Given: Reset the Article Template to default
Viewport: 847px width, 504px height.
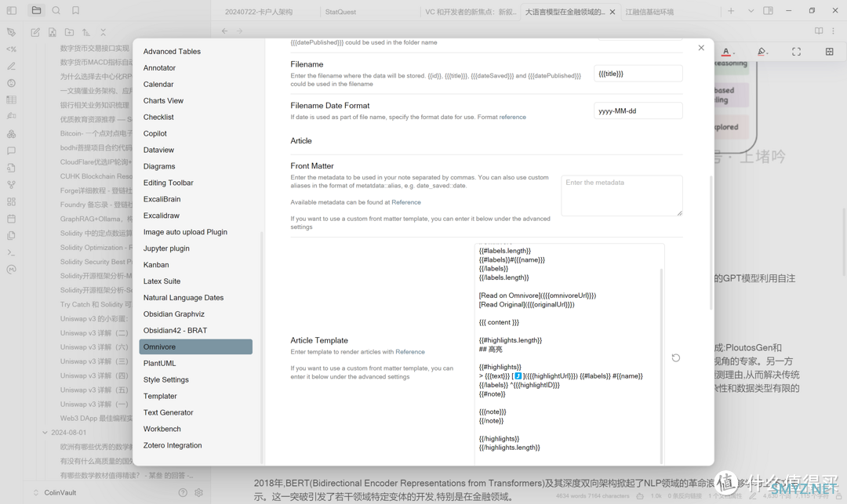Looking at the screenshot, I should (676, 358).
